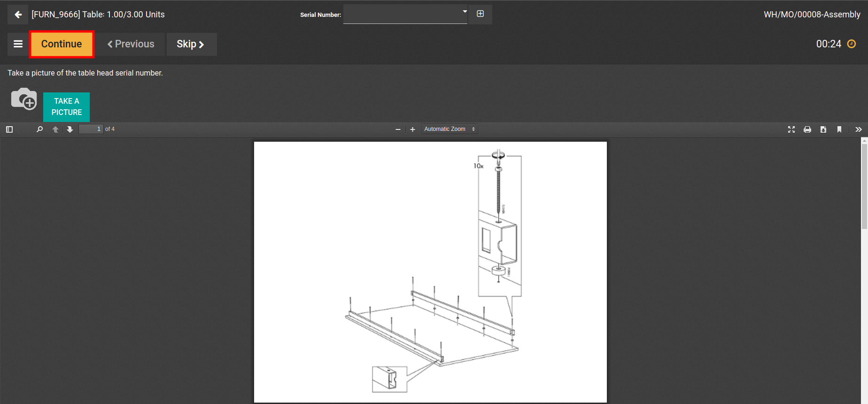868x404 pixels.
Task: Click the add serial number plus icon
Action: click(x=480, y=14)
